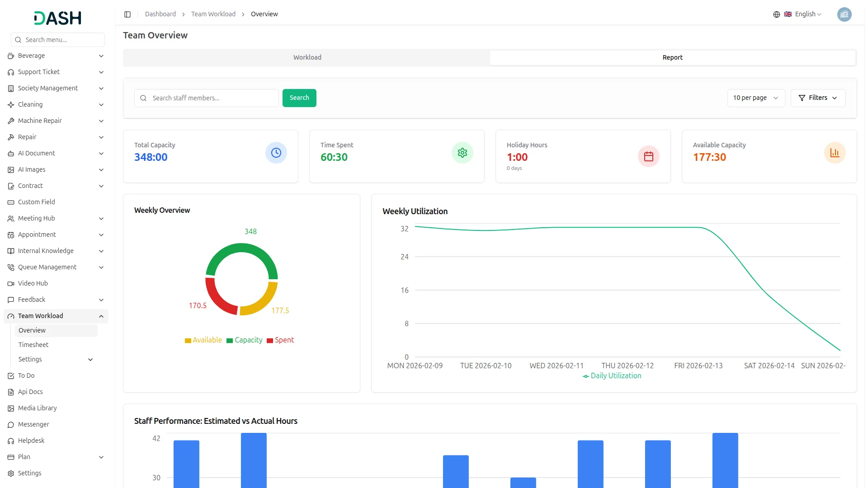The width and height of the screenshot is (868, 488).
Task: Open Timesheet in the sidebar
Action: pyautogui.click(x=33, y=345)
